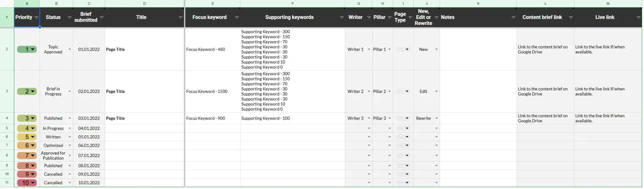
Task: Open Writer 2 dropdown arrow
Action: pos(369,92)
